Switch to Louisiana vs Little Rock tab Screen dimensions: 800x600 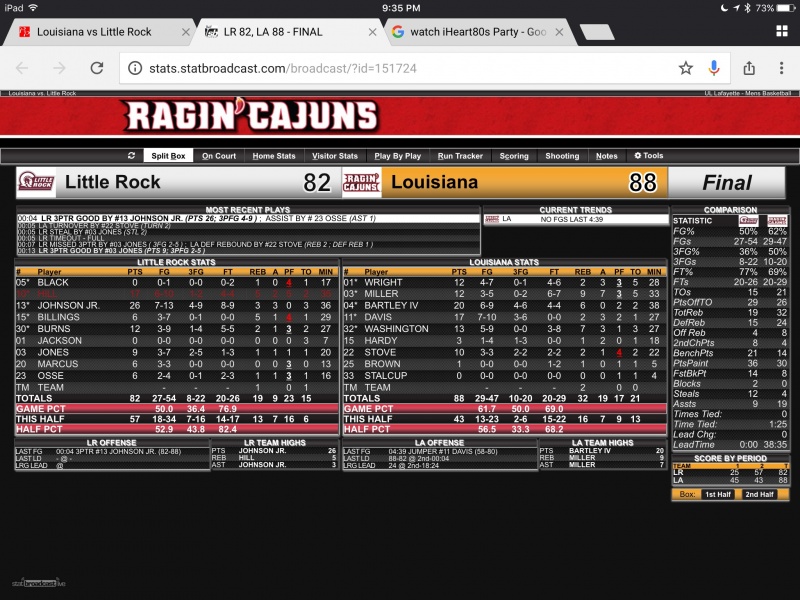click(x=93, y=32)
